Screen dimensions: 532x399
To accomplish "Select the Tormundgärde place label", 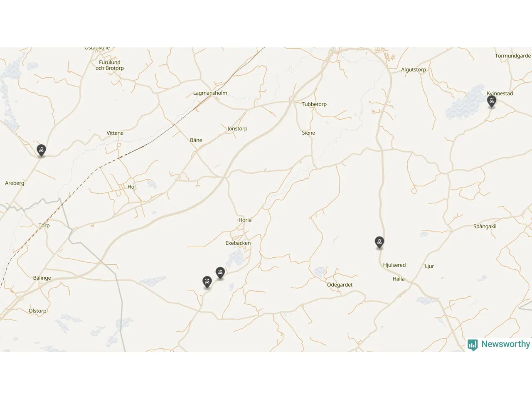I will (x=513, y=56).
